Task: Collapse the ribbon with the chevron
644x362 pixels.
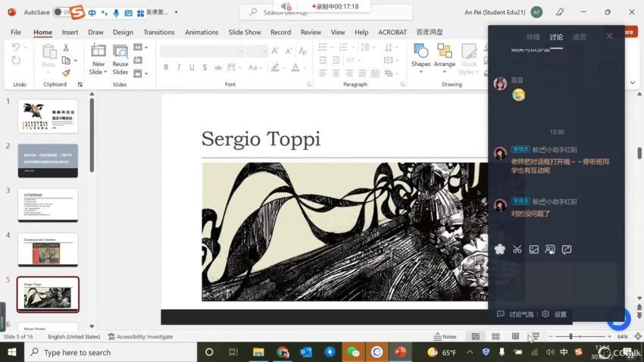Action: (633, 83)
